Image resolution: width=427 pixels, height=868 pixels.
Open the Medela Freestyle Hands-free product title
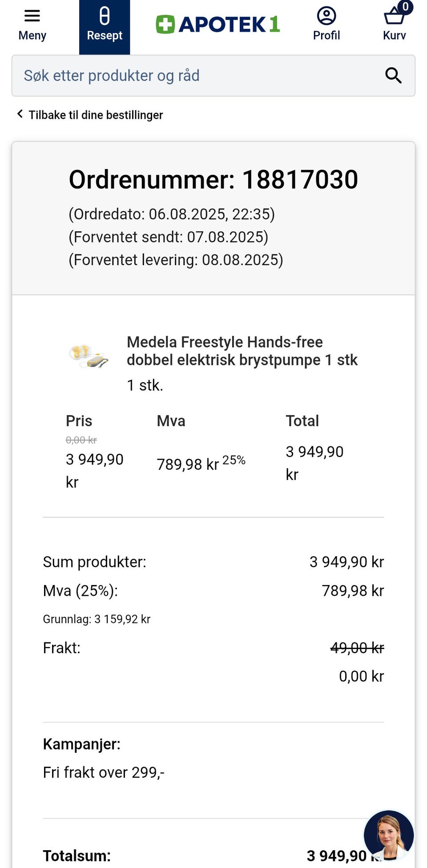coord(242,351)
